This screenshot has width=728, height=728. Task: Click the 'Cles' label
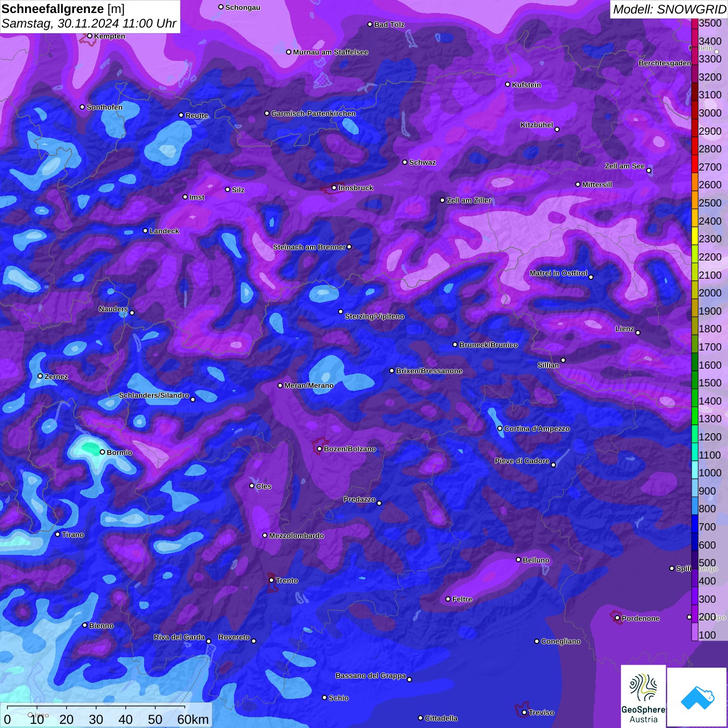point(264,486)
